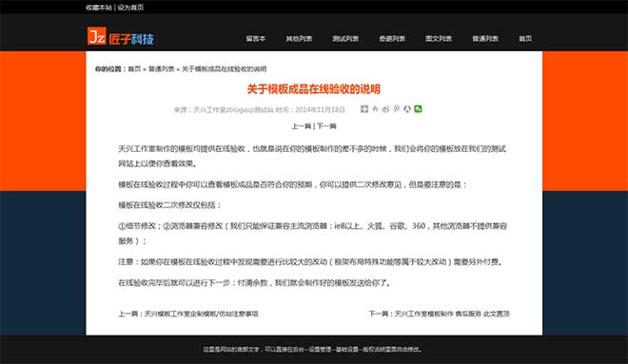Click the breadcrumb text 关于模板成品在线验收的说明
Image resolution: width=628 pixels, height=364 pixels.
225,68
